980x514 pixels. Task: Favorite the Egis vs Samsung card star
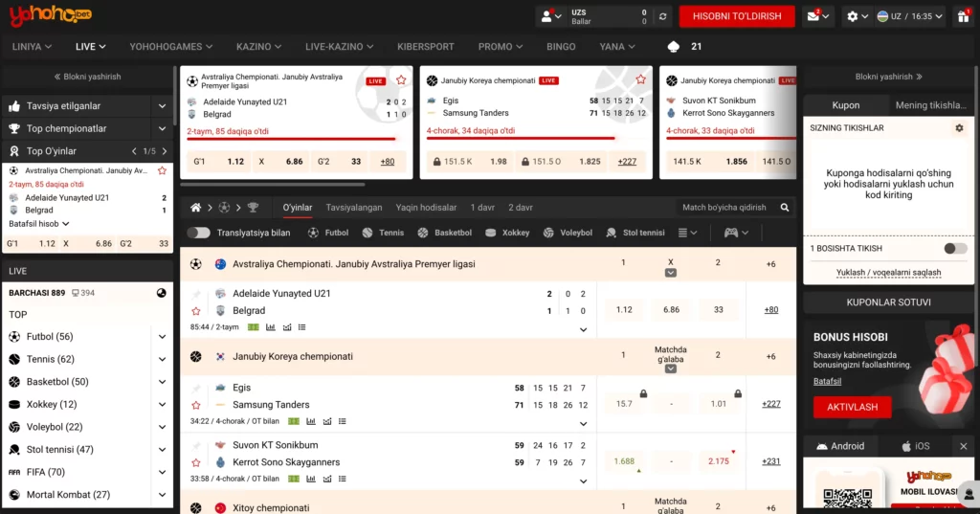640,79
